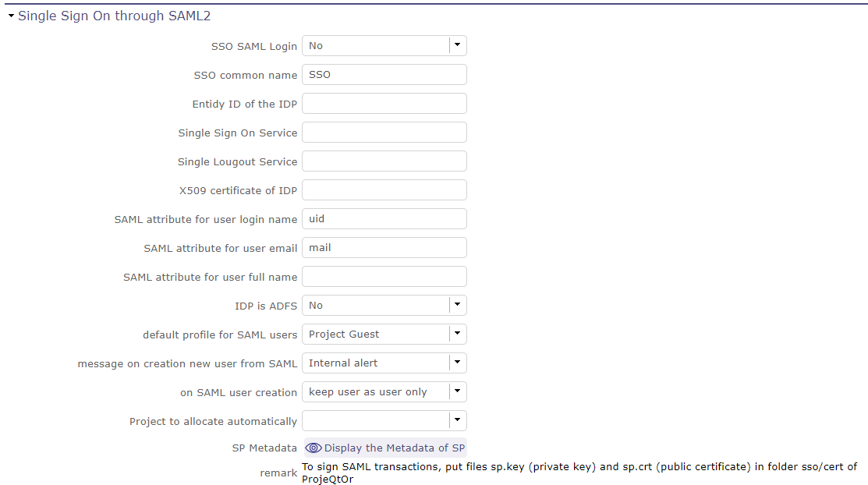Image resolution: width=868 pixels, height=485 pixels.
Task: Click the Entidy ID of the IDP field
Action: (384, 103)
